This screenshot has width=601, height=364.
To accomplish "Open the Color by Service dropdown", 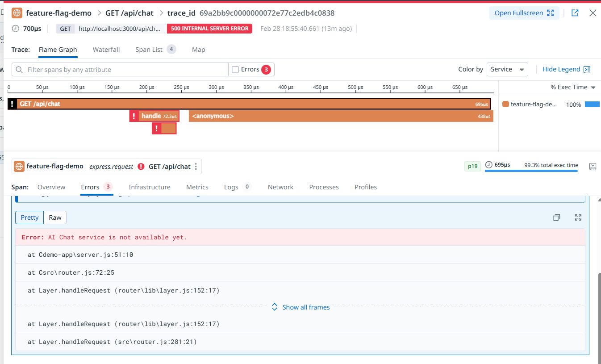I will click(507, 70).
